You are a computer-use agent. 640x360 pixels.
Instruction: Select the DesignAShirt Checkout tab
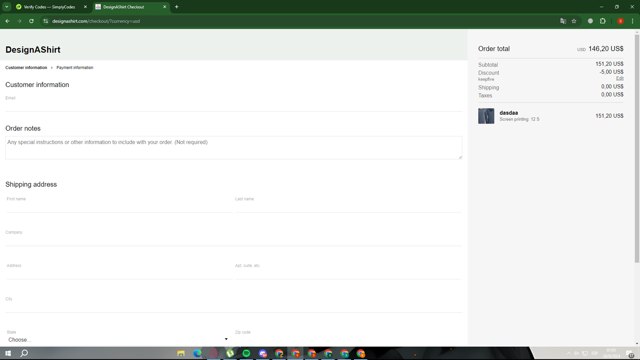tap(131, 7)
